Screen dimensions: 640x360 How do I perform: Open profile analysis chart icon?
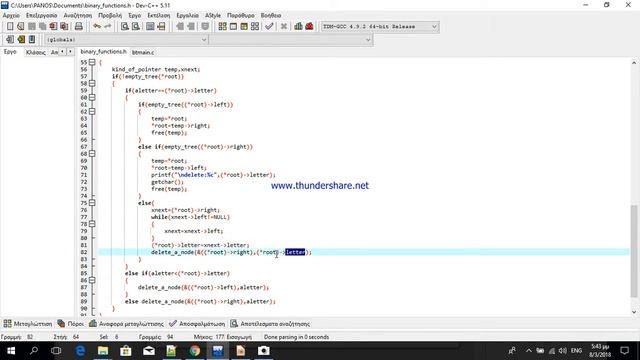pyautogui.click(x=298, y=27)
